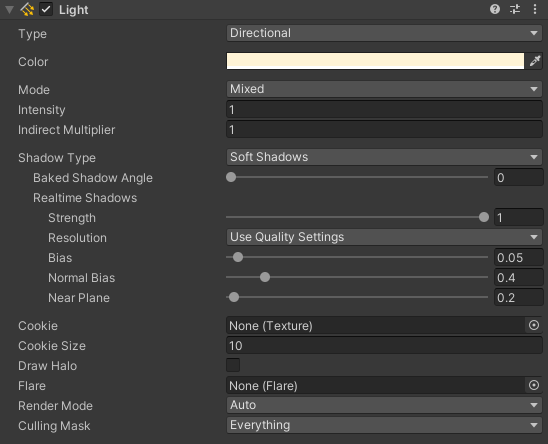
Task: Expand the Shadow Type Soft Shadows dropdown
Action: (x=384, y=157)
